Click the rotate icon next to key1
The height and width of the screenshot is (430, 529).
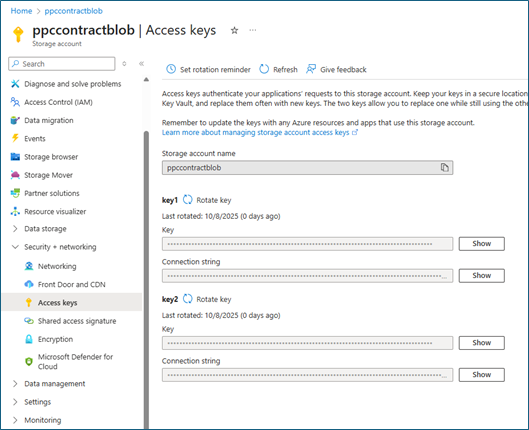tap(188, 200)
